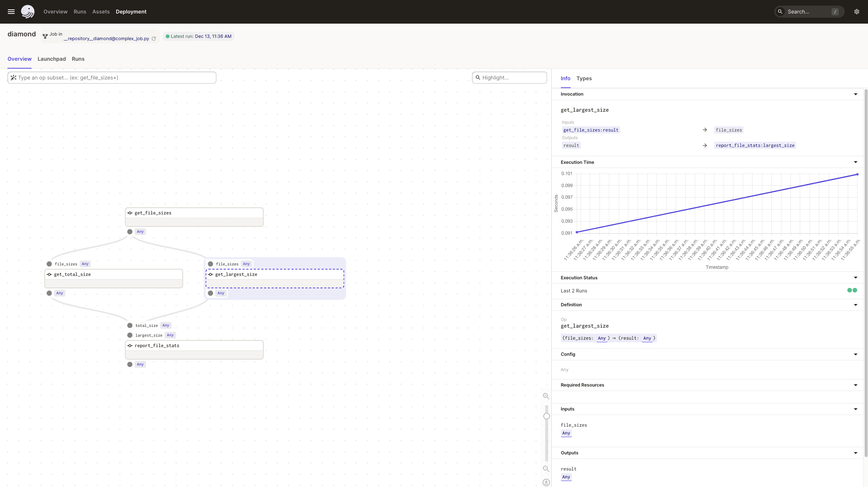Switch to the Types tab in info panel
Screen dimensions: 868x487
(584, 78)
